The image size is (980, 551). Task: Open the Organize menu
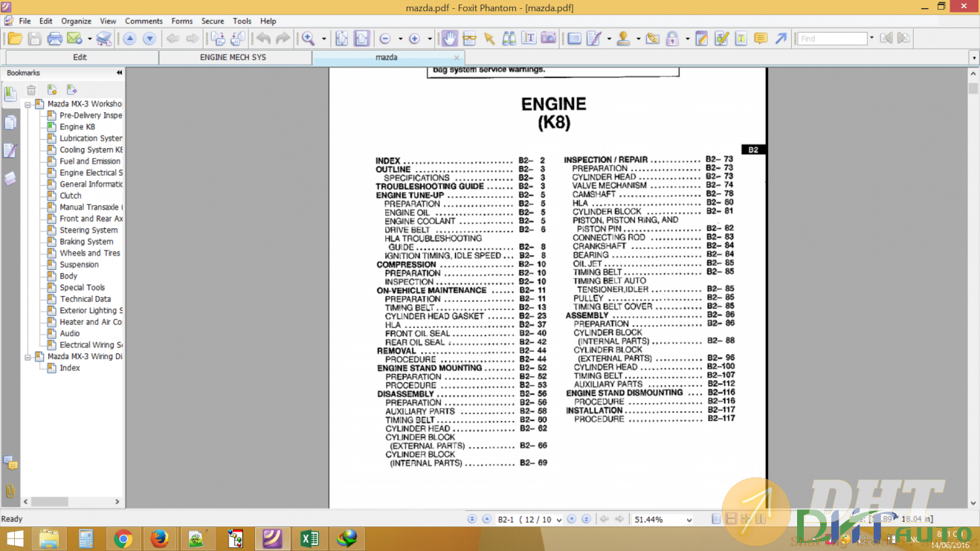click(77, 21)
